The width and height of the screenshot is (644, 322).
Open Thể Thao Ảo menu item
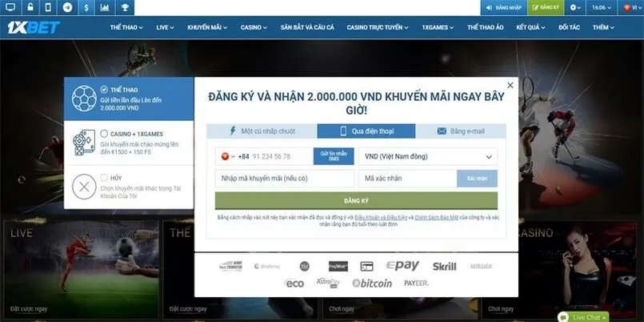point(485,27)
